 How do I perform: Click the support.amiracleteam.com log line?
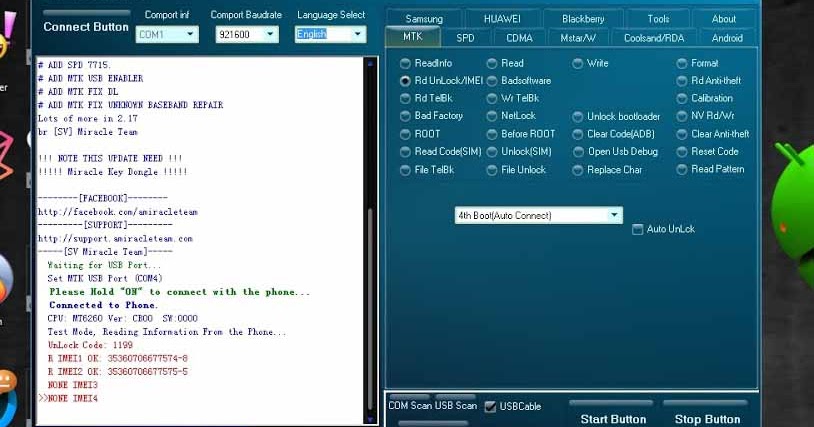[x=115, y=239]
